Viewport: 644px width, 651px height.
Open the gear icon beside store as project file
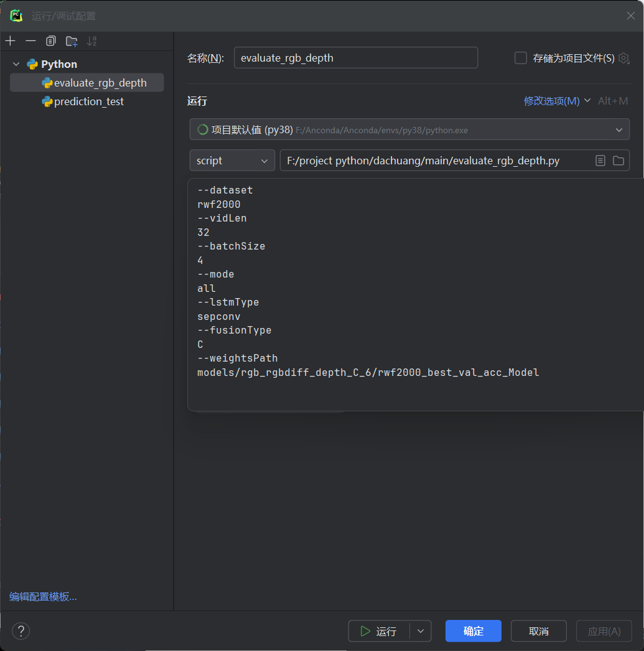coord(623,58)
